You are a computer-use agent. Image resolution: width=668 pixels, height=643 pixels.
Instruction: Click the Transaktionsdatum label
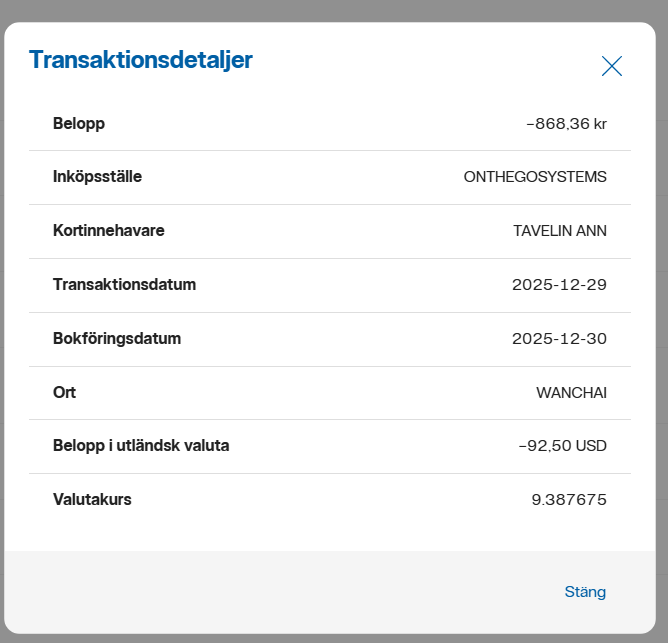(x=125, y=285)
